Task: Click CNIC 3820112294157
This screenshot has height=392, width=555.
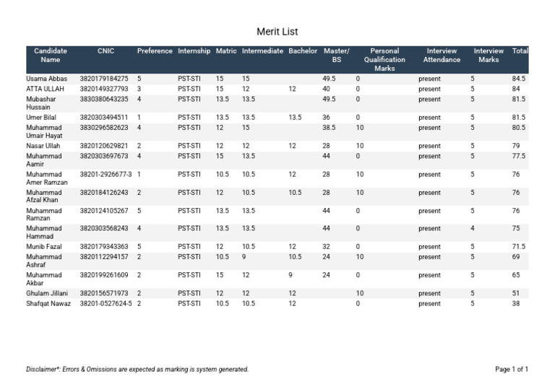Action: click(104, 257)
